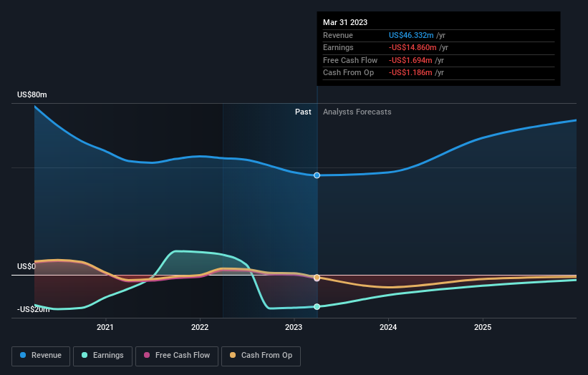Toggle the Cash From Op legend series
588x375 pixels.
(x=261, y=356)
